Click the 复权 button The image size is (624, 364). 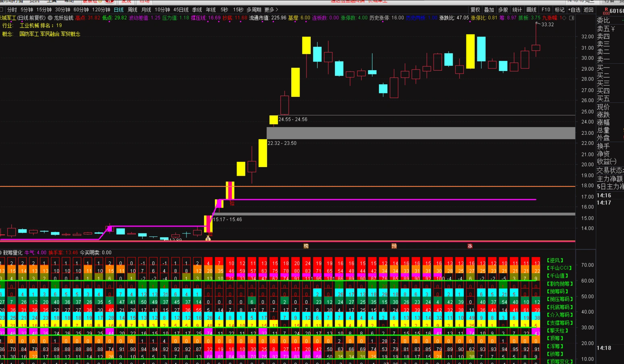(475, 10)
